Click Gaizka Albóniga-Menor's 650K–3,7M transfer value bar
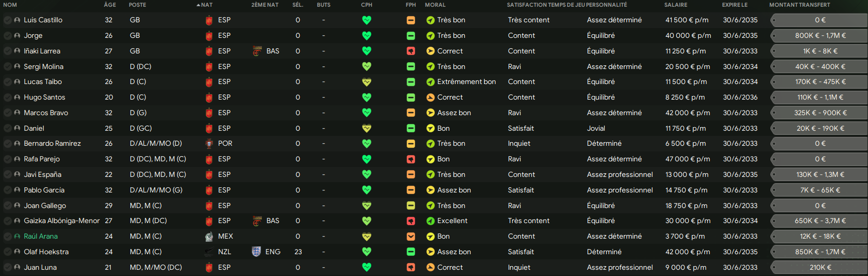The height and width of the screenshot is (276, 868). click(819, 221)
